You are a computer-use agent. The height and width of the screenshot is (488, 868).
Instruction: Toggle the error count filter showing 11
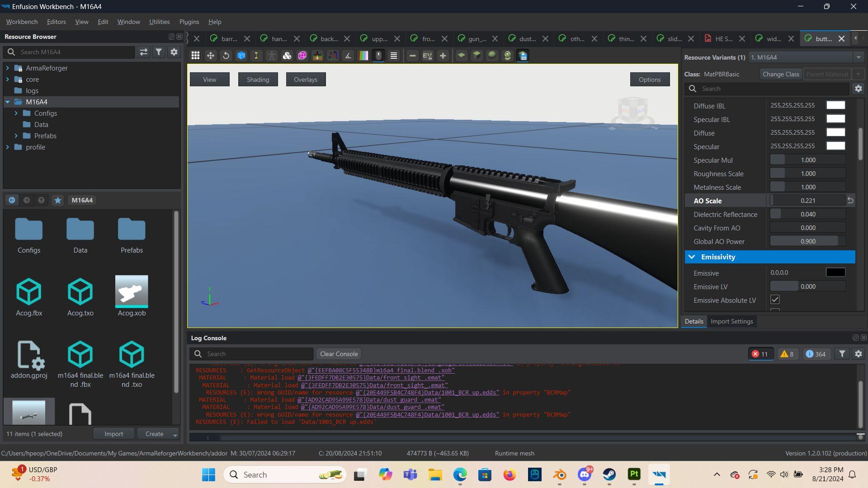point(760,354)
